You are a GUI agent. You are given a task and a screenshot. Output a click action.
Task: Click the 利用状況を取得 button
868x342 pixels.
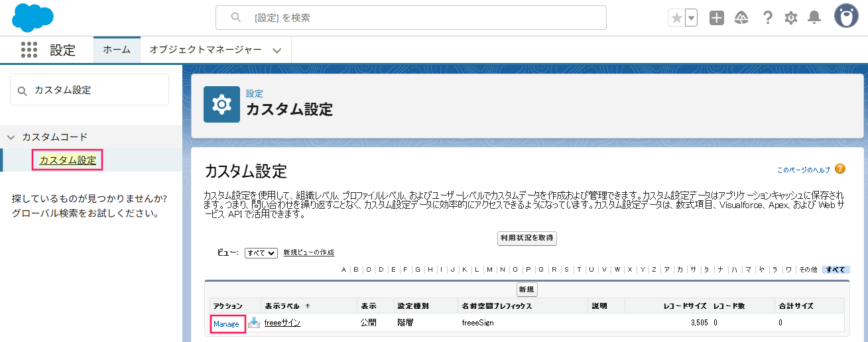tap(527, 238)
